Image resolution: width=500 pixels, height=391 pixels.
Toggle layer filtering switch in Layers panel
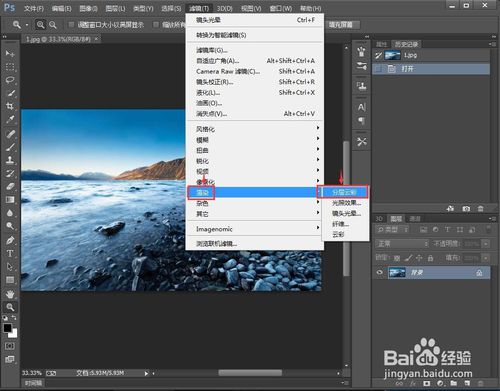pos(488,229)
